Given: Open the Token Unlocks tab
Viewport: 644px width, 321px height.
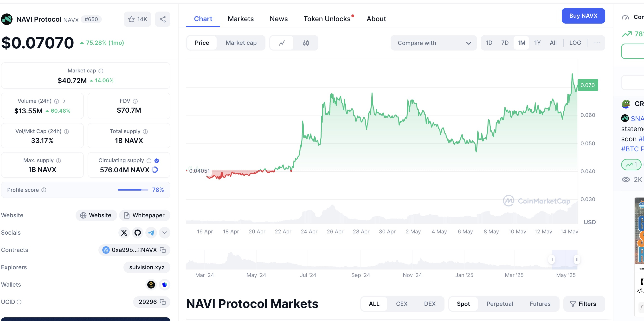Looking at the screenshot, I should [327, 19].
